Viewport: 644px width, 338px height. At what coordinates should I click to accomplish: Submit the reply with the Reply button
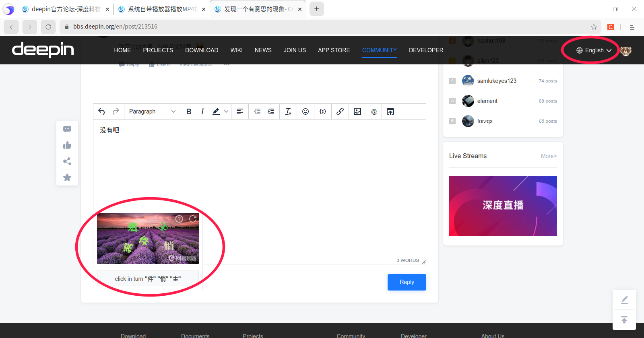point(407,282)
